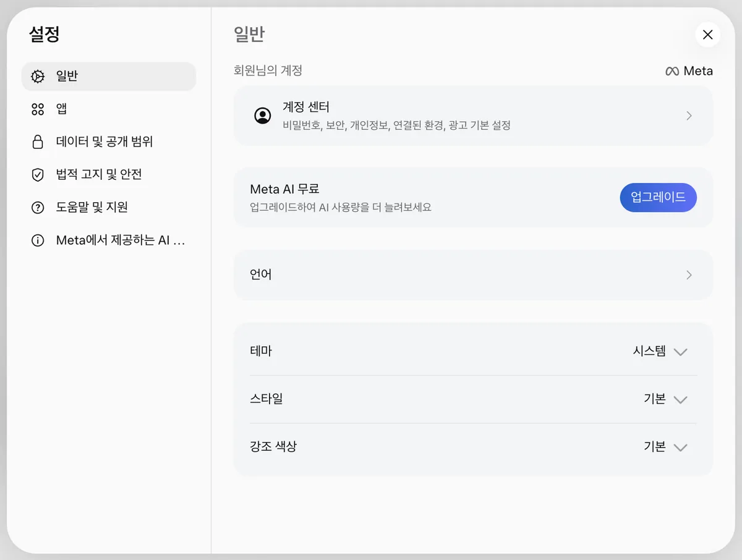Image resolution: width=742 pixels, height=560 pixels.
Task: Select the 일반 sidebar item
Action: 109,77
